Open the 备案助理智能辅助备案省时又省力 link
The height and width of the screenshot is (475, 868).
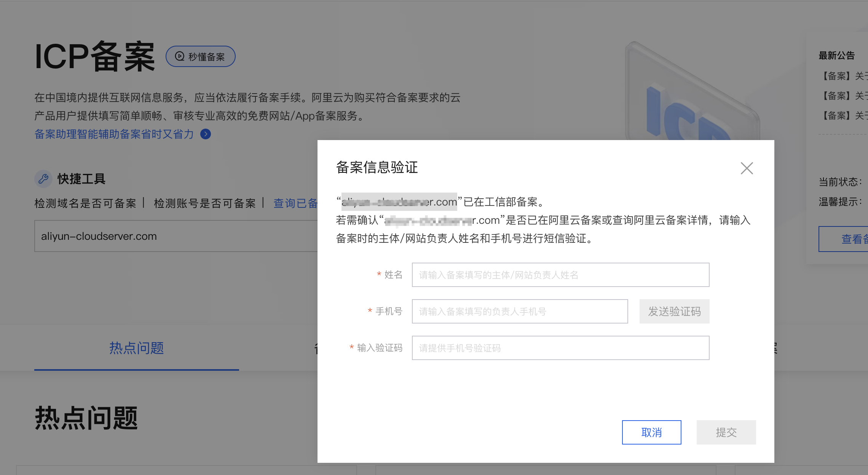click(x=114, y=134)
